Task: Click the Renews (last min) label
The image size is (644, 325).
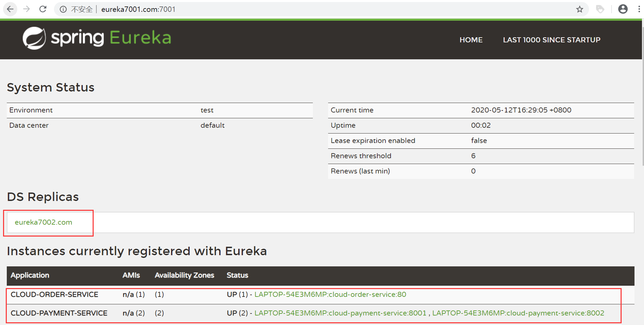Action: 360,171
